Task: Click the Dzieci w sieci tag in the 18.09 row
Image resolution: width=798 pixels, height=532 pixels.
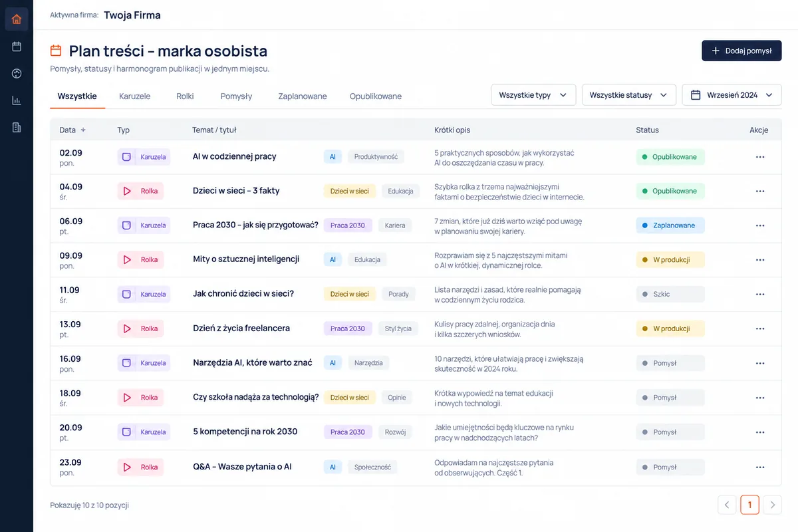Action: (350, 398)
